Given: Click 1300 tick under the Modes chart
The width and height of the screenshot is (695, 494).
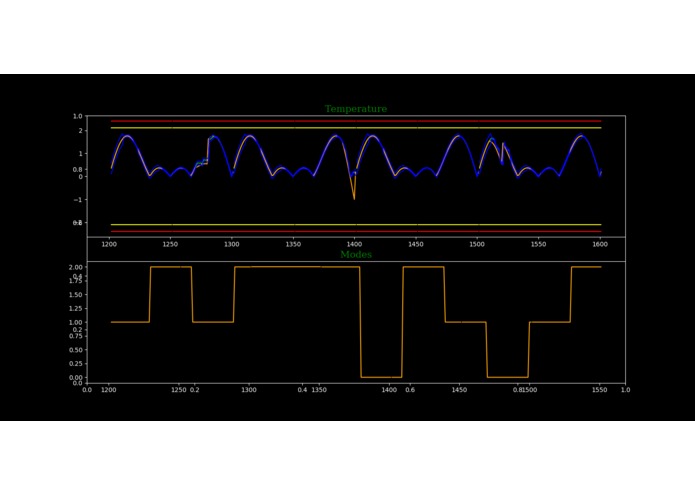Looking at the screenshot, I should (249, 390).
